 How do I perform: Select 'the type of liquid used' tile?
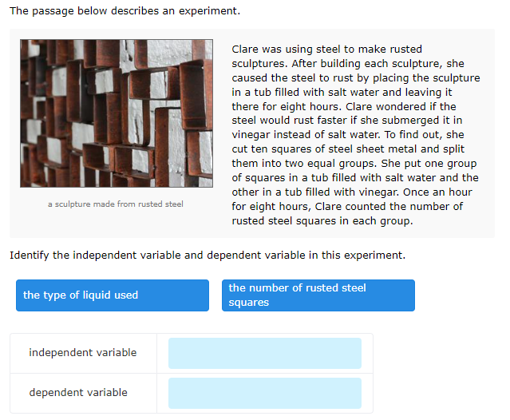[113, 295]
